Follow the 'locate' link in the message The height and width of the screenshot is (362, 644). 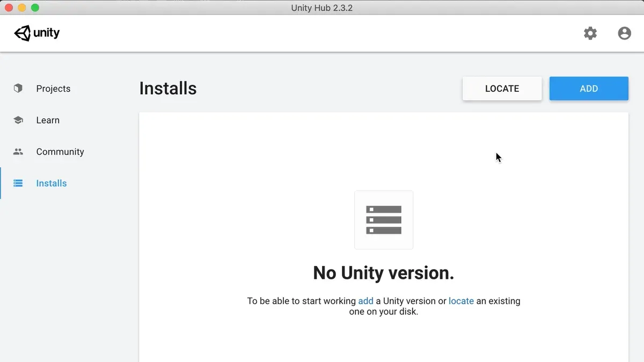tap(461, 301)
